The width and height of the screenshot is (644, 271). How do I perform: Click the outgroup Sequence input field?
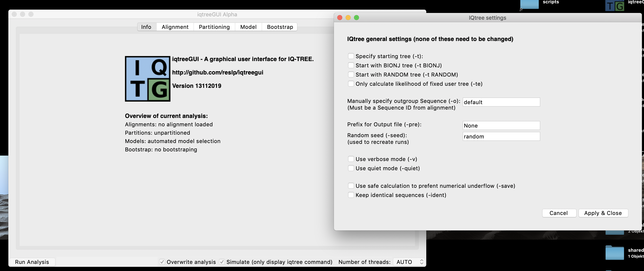pos(501,102)
